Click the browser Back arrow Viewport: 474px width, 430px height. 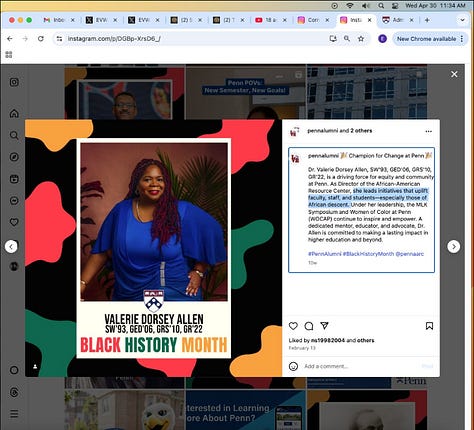pos(10,39)
